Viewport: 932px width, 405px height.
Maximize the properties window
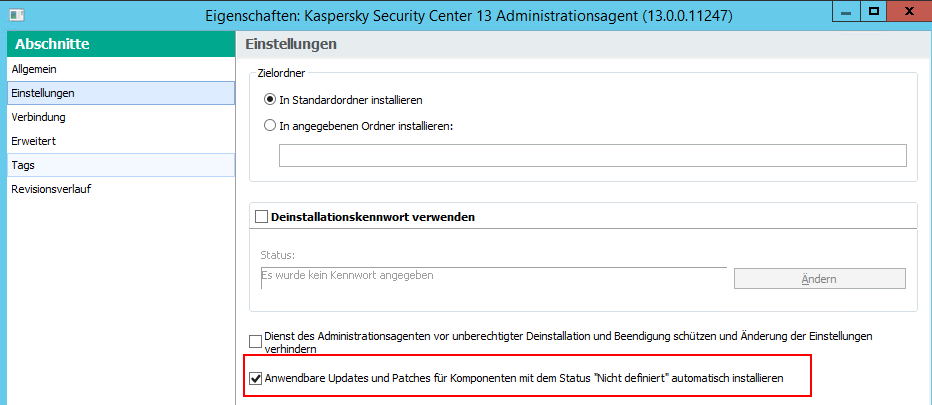(873, 11)
